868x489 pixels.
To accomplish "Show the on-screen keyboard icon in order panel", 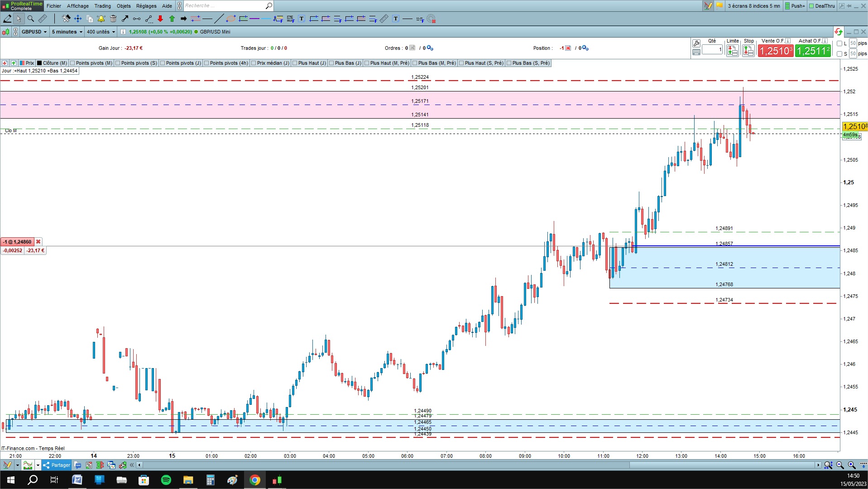I will 696,52.
